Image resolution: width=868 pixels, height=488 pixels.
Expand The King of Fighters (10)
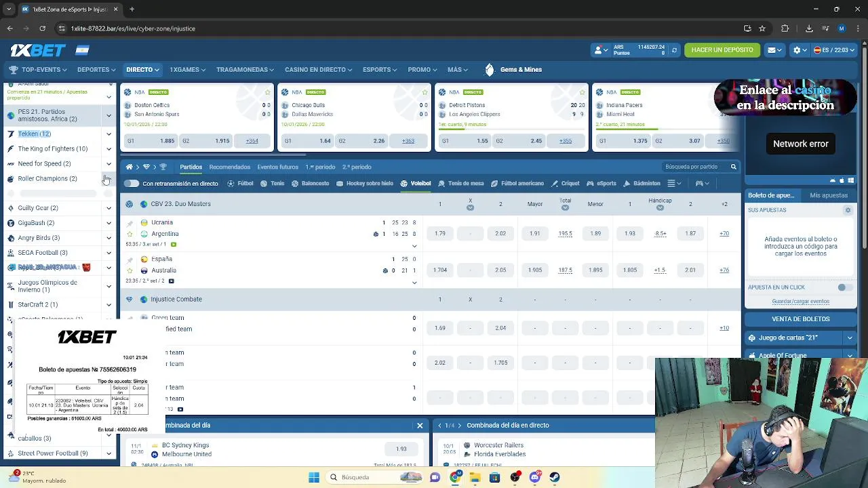coord(108,149)
